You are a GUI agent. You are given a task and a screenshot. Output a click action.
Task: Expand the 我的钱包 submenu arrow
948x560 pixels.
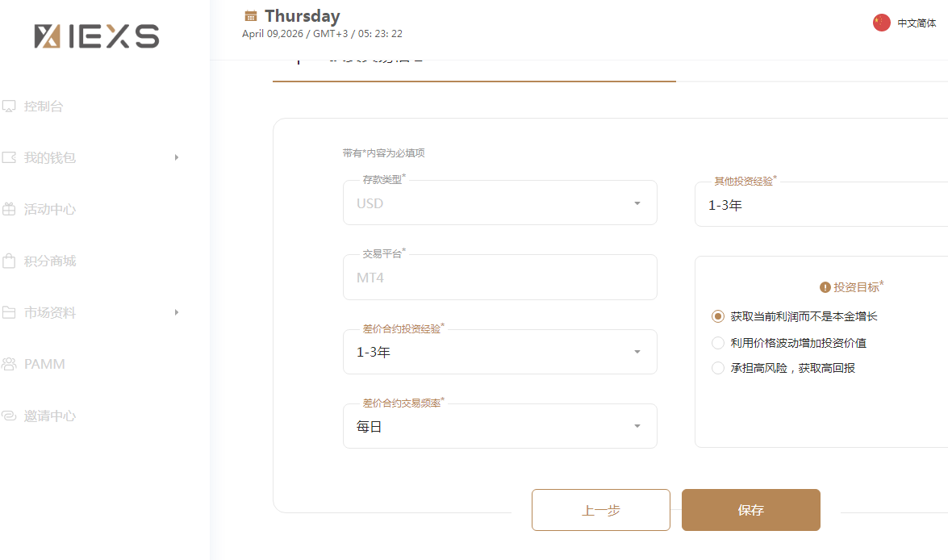177,157
